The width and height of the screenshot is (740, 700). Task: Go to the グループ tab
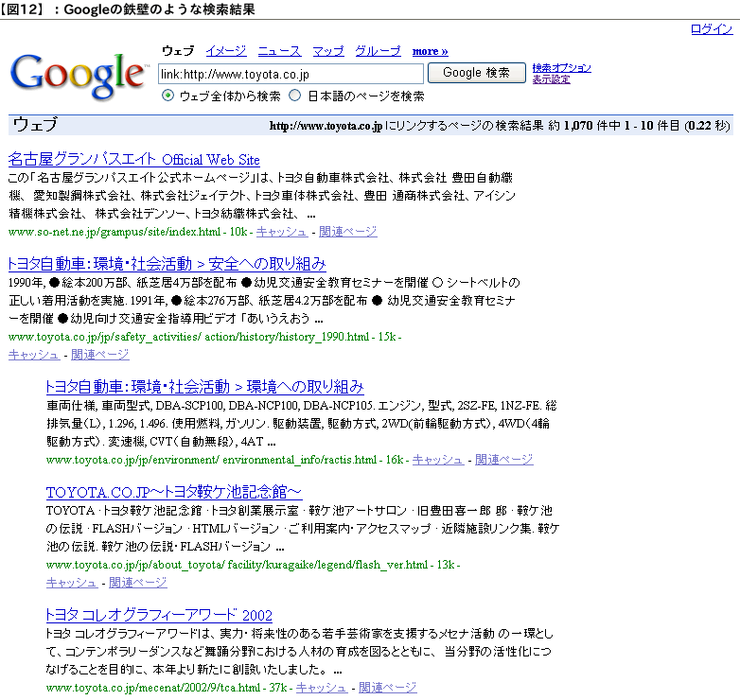click(378, 51)
